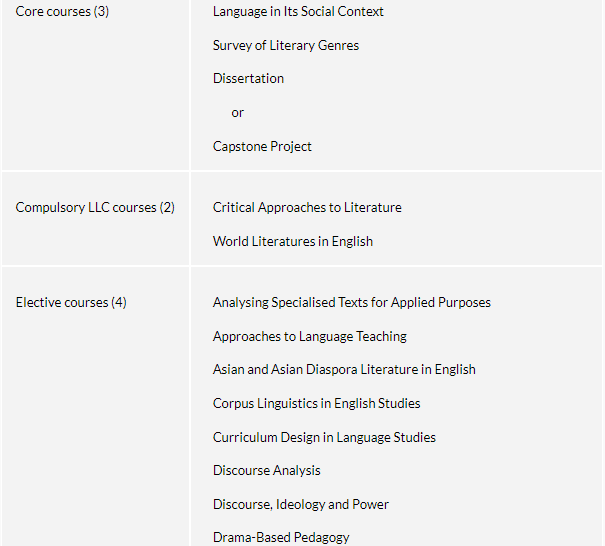Click the Elective courses (4) label
This screenshot has height=546, width=605.
click(x=71, y=303)
